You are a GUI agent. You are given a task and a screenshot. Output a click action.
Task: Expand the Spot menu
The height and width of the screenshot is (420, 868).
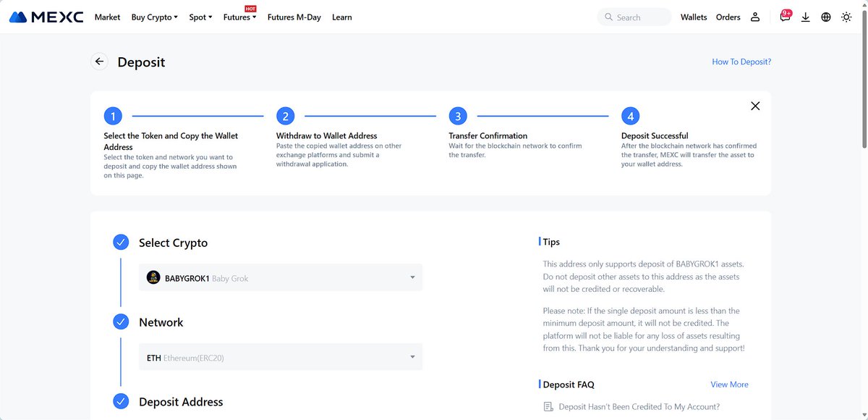click(x=200, y=17)
